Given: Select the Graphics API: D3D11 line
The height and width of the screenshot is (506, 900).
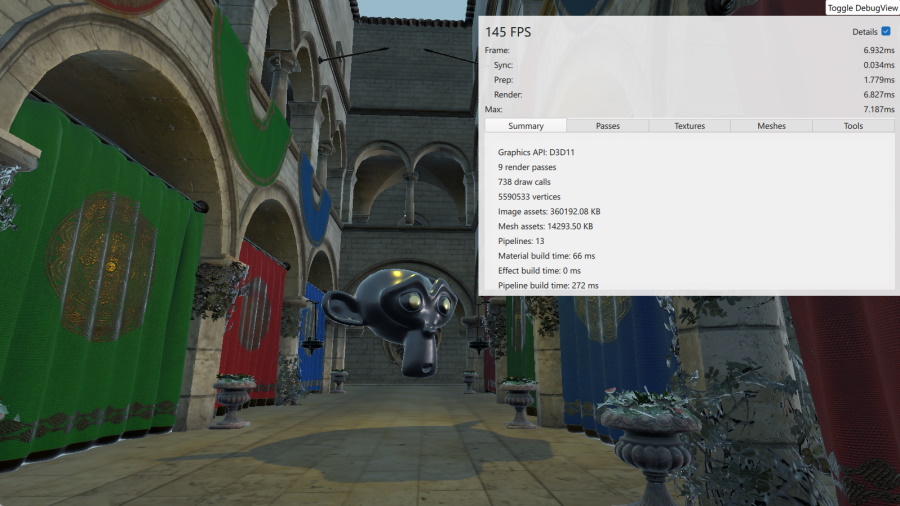Looking at the screenshot, I should (536, 152).
